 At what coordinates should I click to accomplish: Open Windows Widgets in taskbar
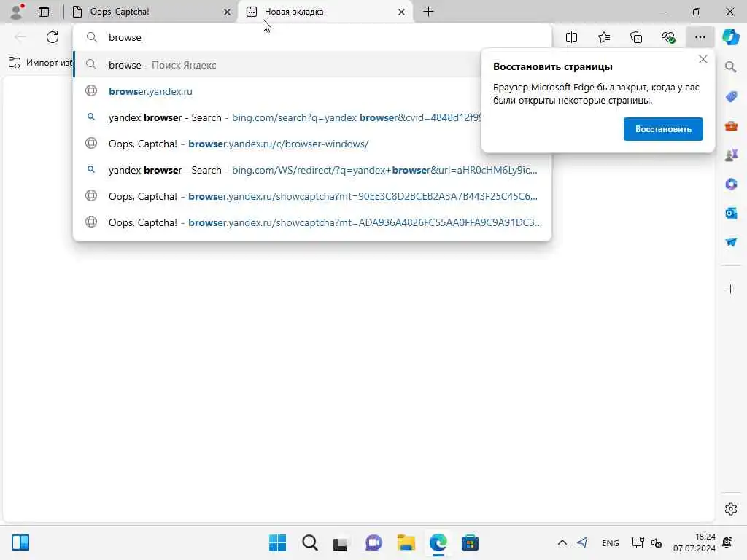(20, 542)
